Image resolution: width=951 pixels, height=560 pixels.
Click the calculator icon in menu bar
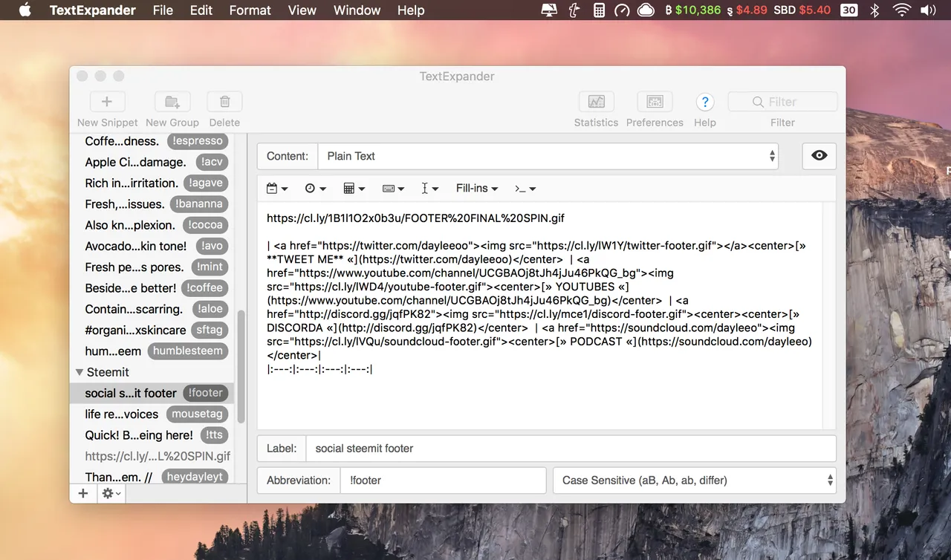pos(599,10)
